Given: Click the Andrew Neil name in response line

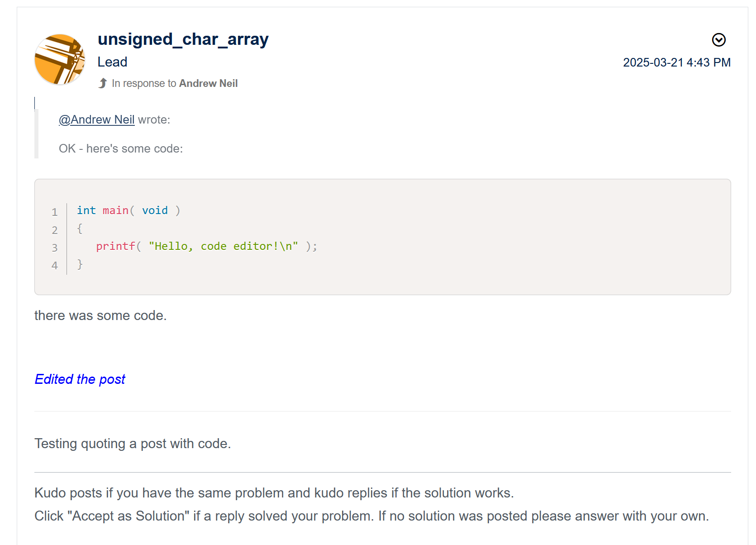Looking at the screenshot, I should tap(209, 83).
